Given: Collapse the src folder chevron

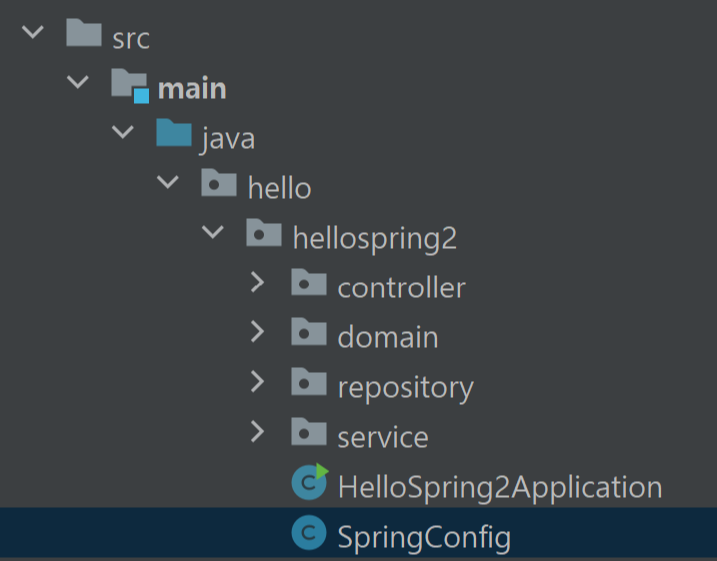Looking at the screenshot, I should [33, 32].
